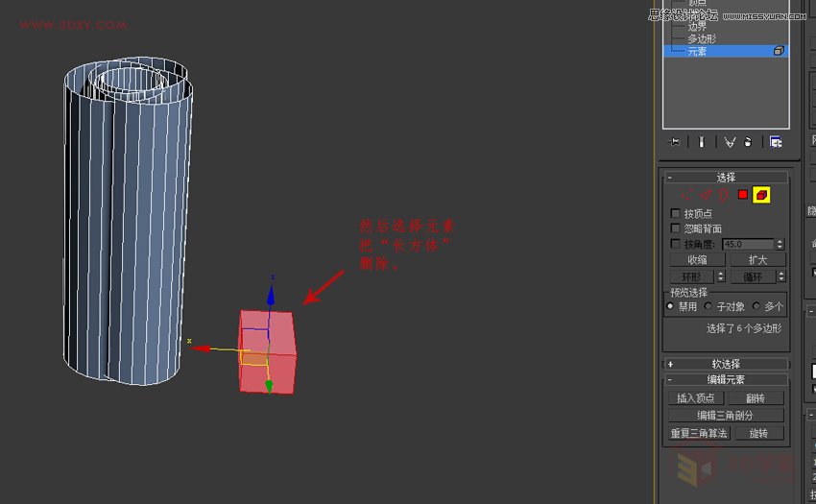
Task: Click the 循环 spinner arrows
Action: click(x=781, y=276)
